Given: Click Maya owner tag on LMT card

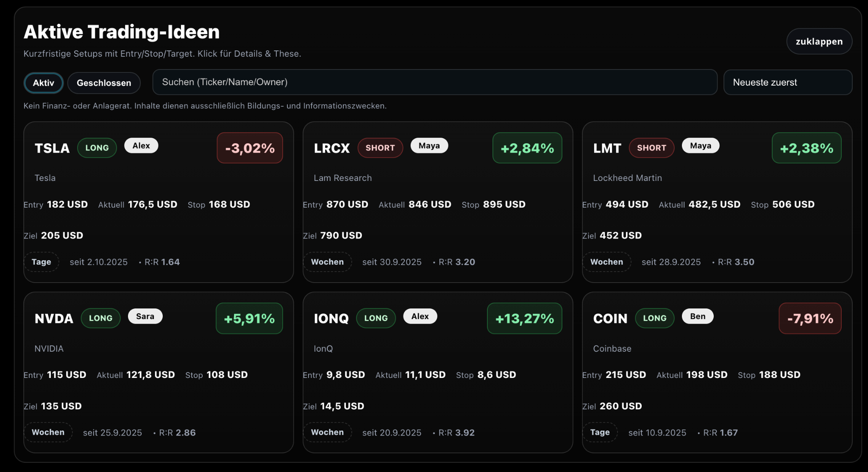Looking at the screenshot, I should [x=700, y=146].
